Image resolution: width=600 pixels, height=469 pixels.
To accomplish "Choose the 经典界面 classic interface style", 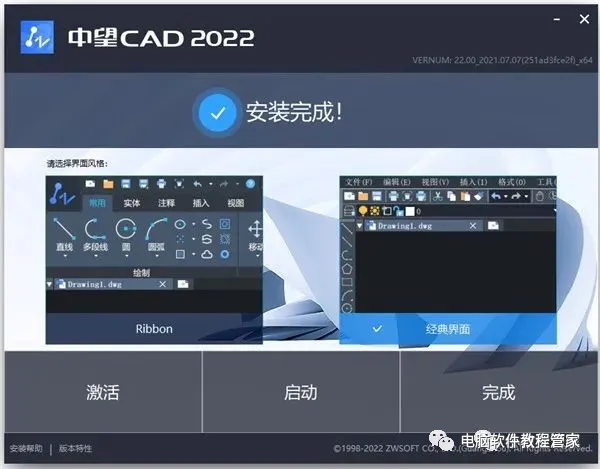I will point(448,260).
